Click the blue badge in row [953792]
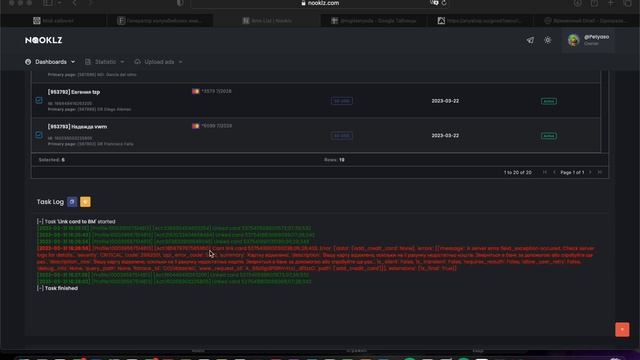Viewport: 640px width, 360px height. (x=342, y=101)
